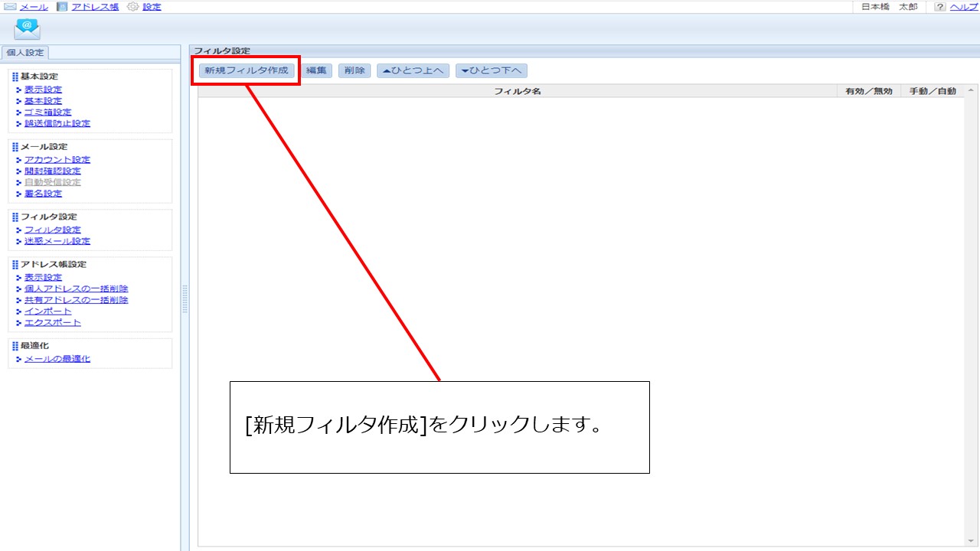This screenshot has height=551, width=980.
Task: Click the envelope icon beside メール
Action: [x=11, y=7]
